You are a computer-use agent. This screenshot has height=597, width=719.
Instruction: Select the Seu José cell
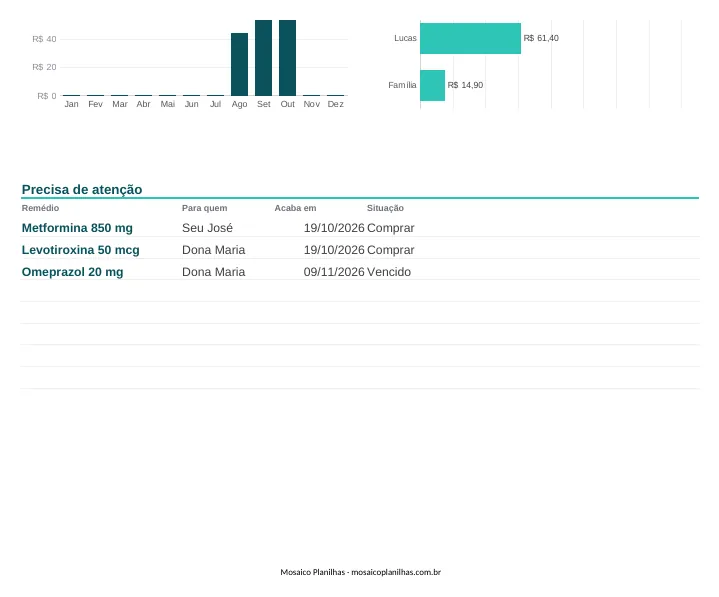coord(207,228)
